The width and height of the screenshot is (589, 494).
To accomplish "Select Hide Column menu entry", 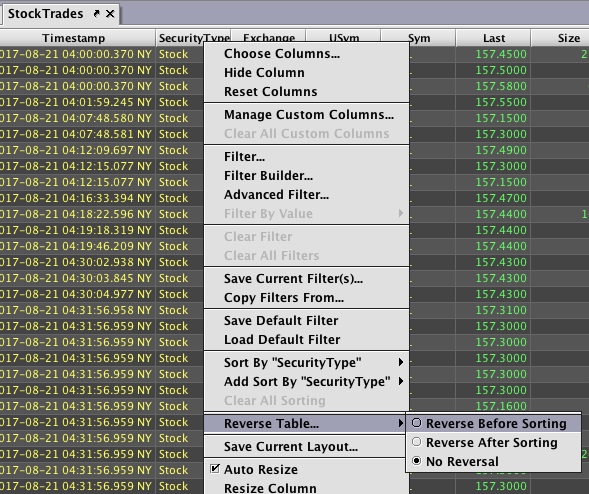I will tap(307, 73).
